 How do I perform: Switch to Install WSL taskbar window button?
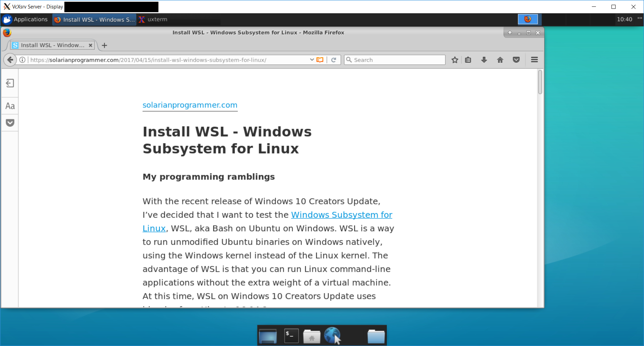click(x=94, y=20)
